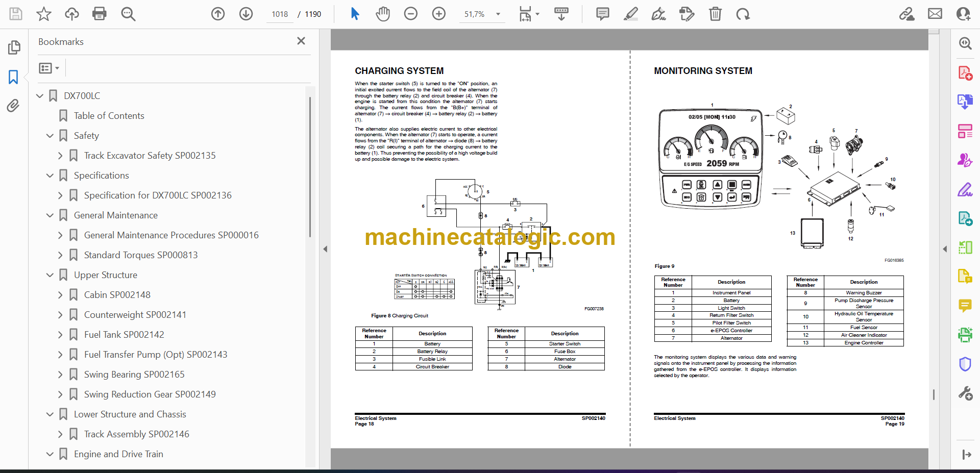The height and width of the screenshot is (473, 980).
Task: Collapse the right tools pane arrow
Action: [x=945, y=249]
